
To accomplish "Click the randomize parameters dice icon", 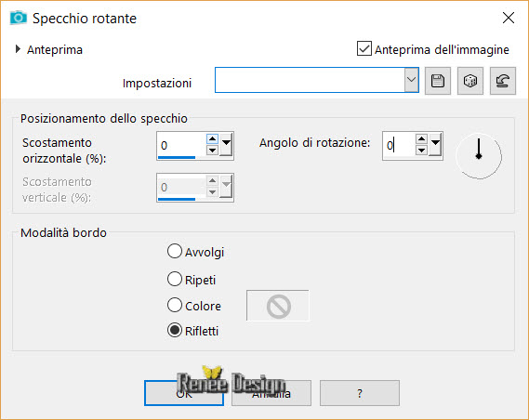I will click(x=470, y=81).
